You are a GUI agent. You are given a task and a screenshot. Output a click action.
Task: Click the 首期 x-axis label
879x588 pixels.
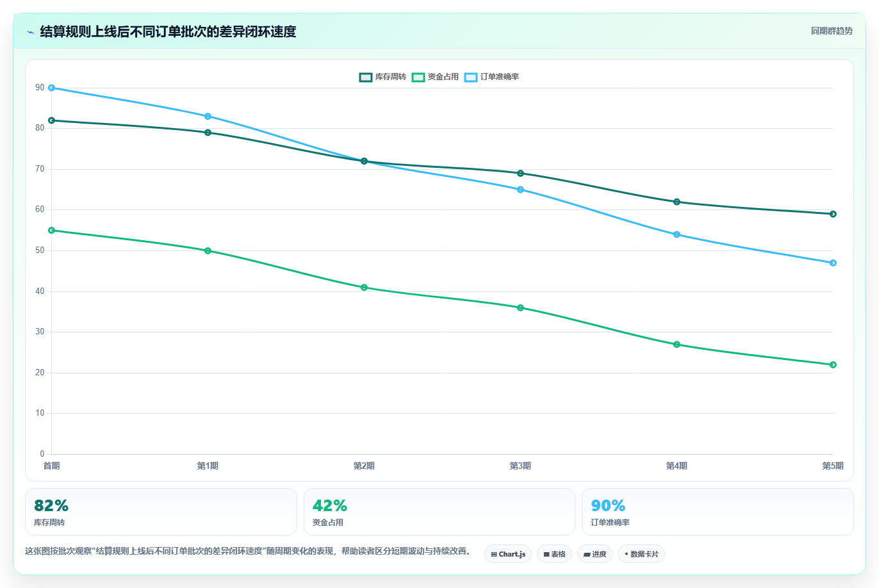[x=51, y=466]
